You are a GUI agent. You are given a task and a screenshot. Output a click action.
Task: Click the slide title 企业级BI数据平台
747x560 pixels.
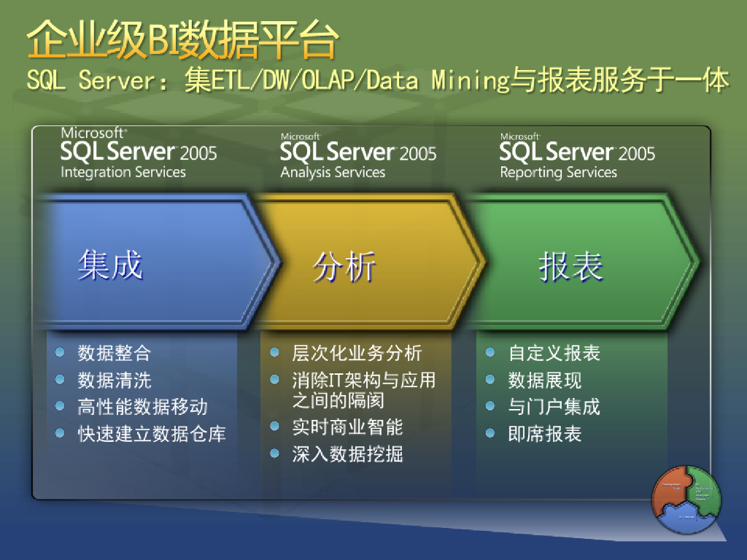(182, 41)
